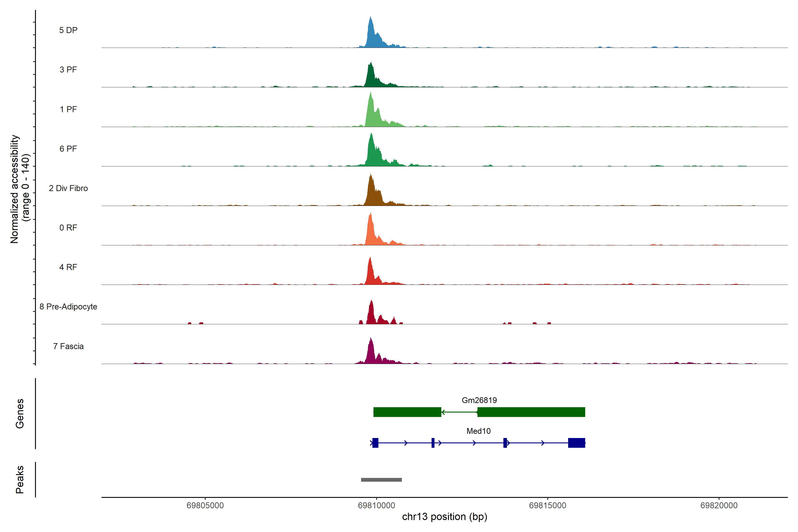
Task: Click the 7 Fascia track label
Action: coord(68,346)
